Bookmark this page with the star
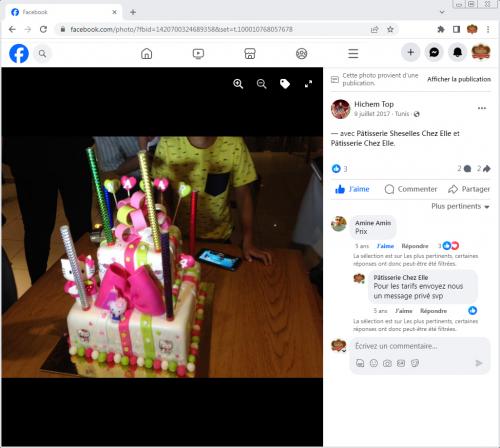500x448 pixels. coord(390,29)
